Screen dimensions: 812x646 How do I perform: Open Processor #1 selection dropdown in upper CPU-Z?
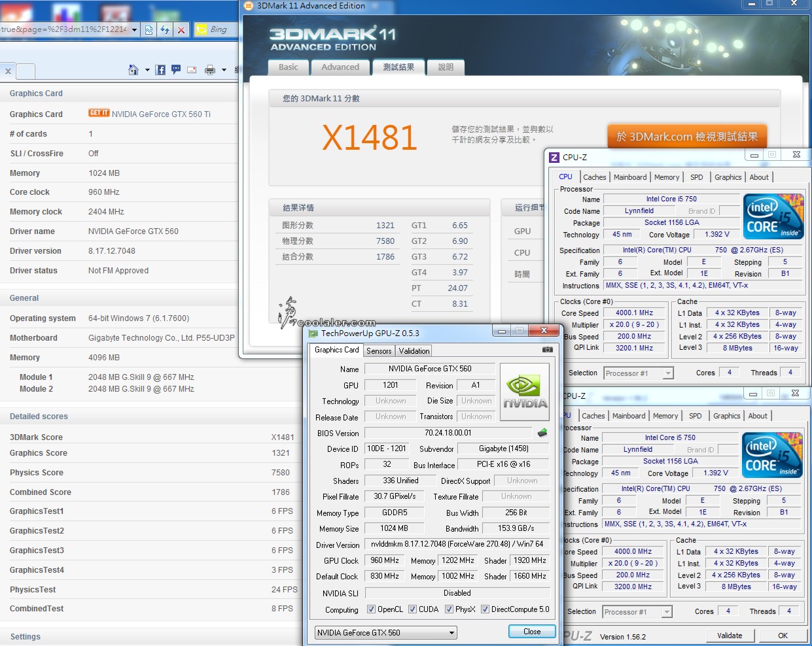click(x=668, y=373)
